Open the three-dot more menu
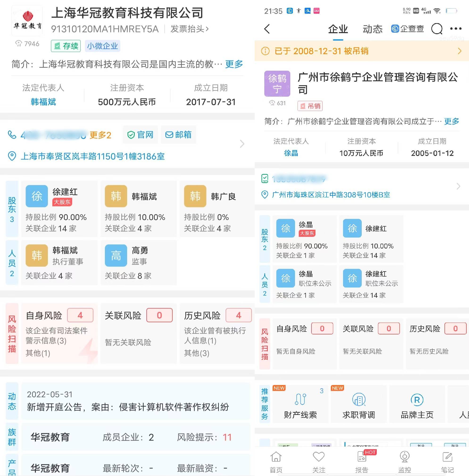 point(456,29)
